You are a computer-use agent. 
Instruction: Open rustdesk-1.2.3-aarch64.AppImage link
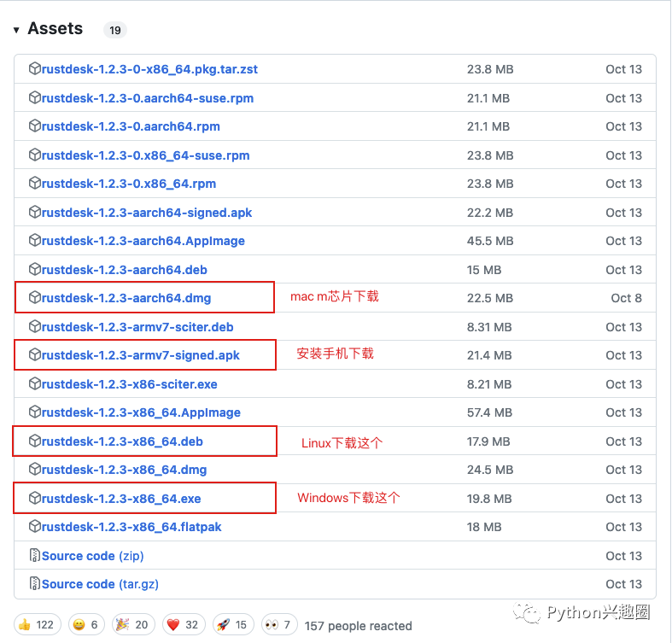point(143,241)
